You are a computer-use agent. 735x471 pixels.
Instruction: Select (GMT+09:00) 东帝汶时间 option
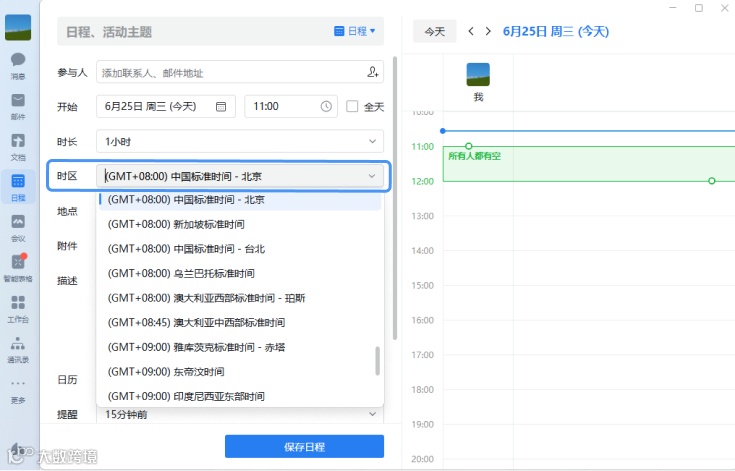coord(240,372)
